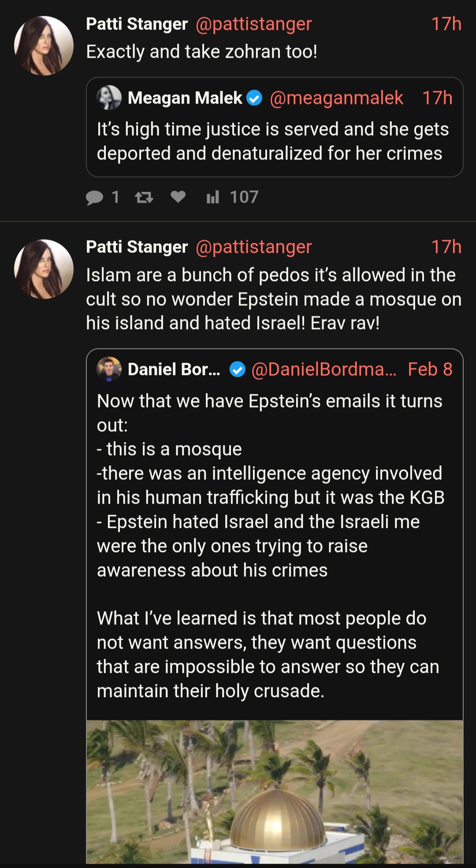Select the Patti Stanger name on second post
476x868 pixels.
coord(137,247)
